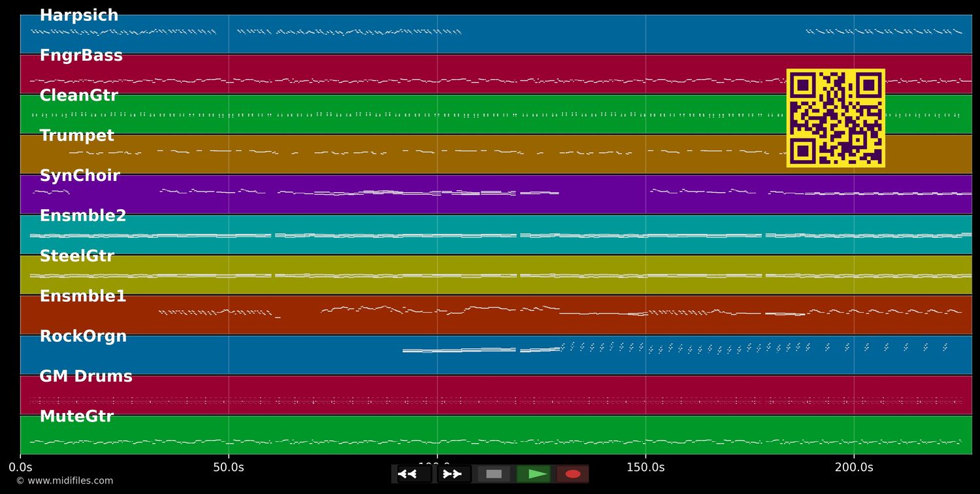Click the fast-forward button
980x494 pixels.
tap(452, 474)
